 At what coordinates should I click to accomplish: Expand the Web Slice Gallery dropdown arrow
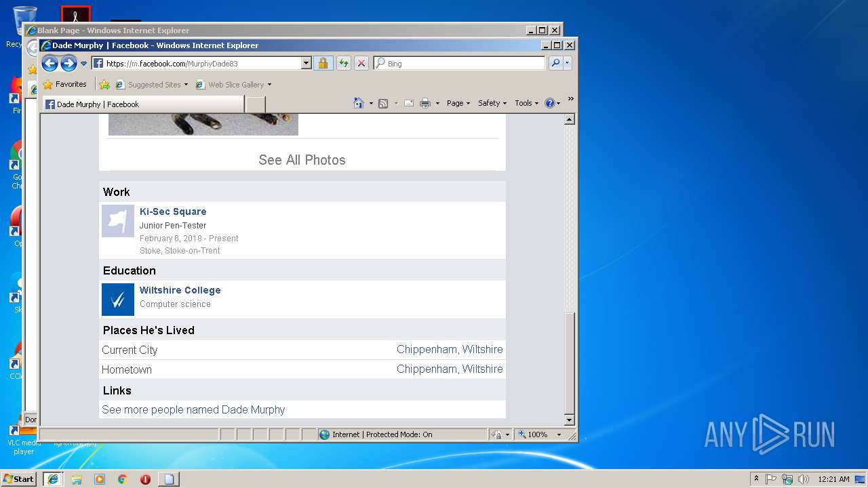[x=269, y=85]
